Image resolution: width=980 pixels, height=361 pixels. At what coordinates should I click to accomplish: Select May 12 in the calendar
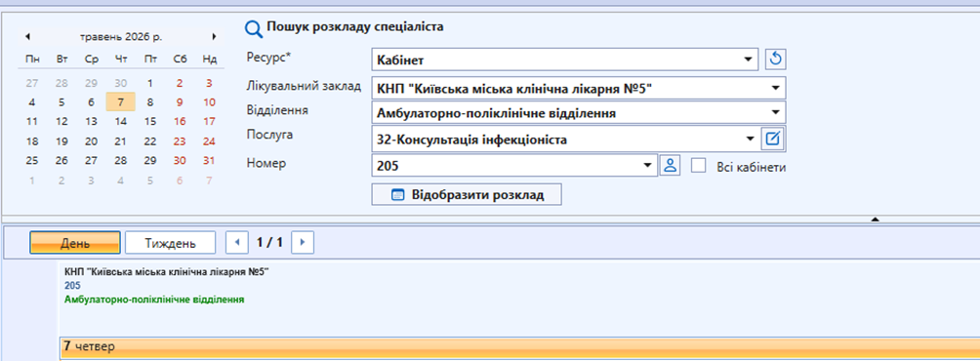(x=61, y=122)
